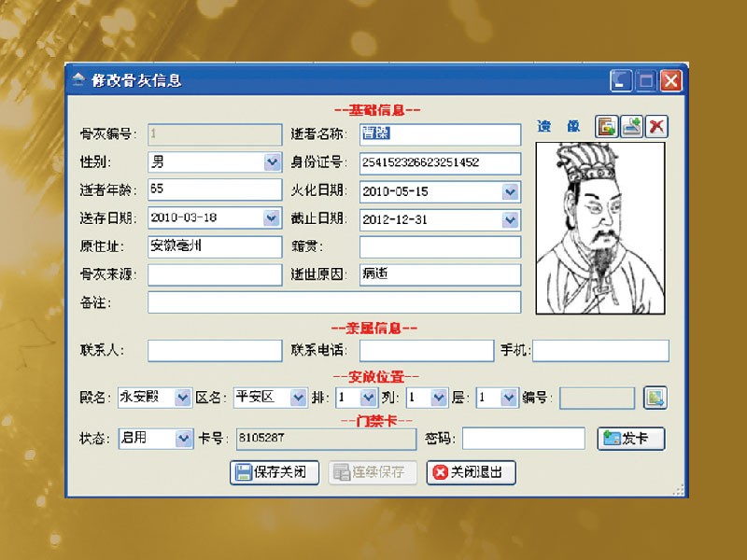Screen dimensions: 747x560
Task: Minimize the 修改骨灰信息 window
Action: 621,80
